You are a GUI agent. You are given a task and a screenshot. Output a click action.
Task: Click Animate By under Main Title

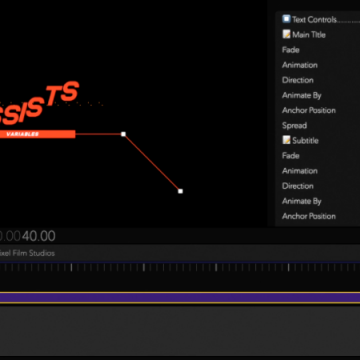[302, 95]
